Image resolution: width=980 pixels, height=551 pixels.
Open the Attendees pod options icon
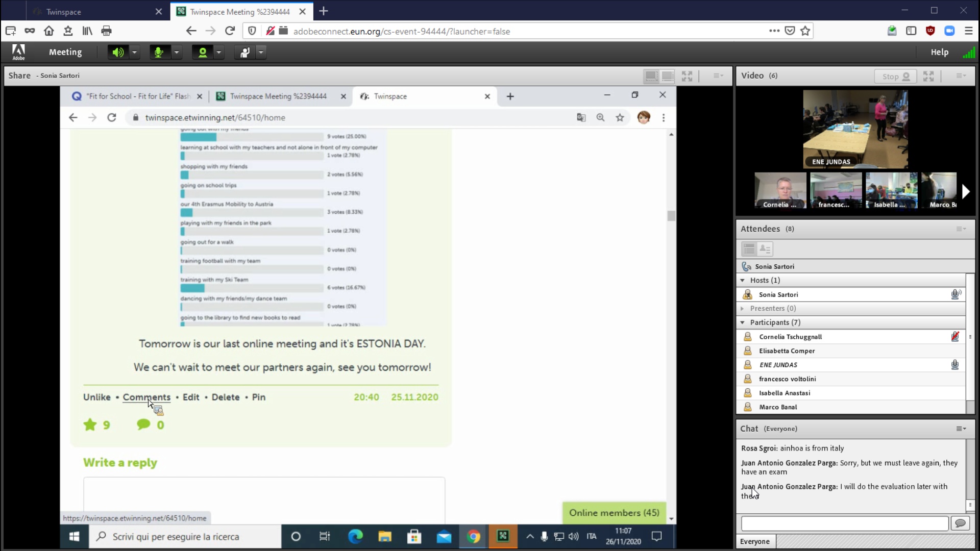click(x=961, y=229)
